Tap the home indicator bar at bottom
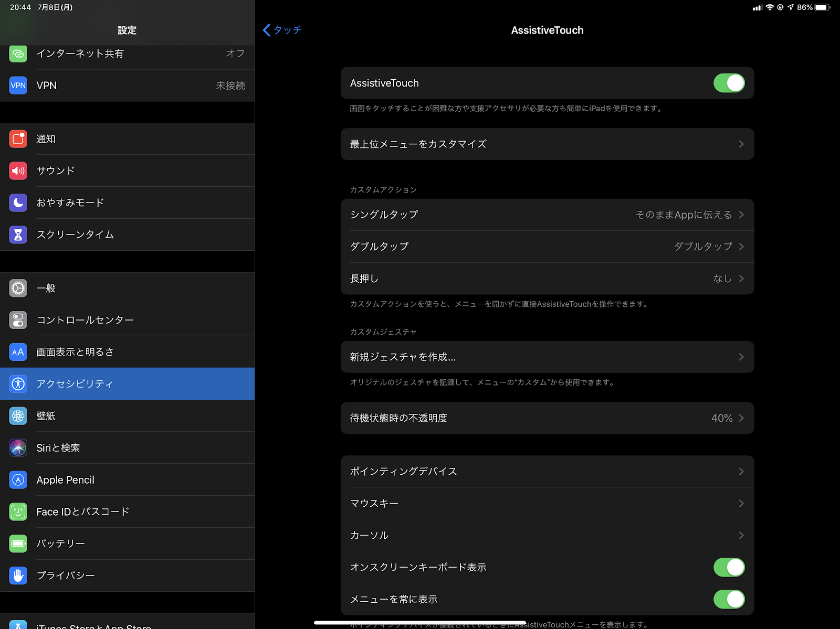 click(420, 623)
